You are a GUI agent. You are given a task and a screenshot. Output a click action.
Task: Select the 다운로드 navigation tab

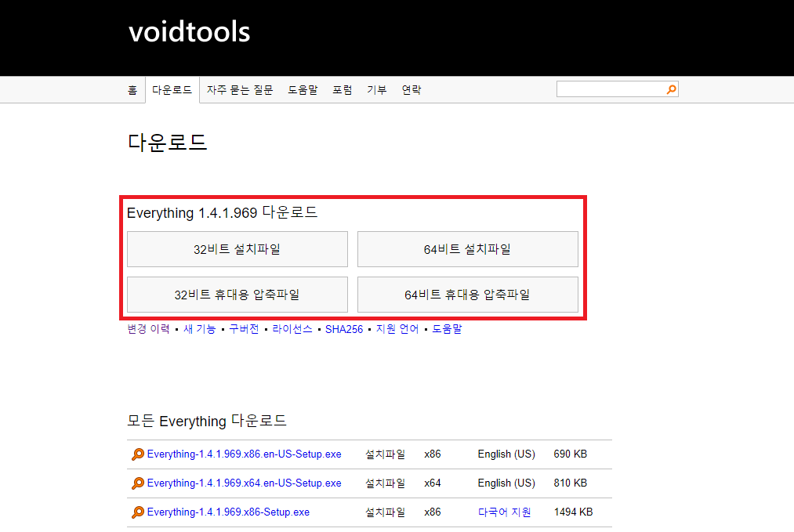(172, 90)
